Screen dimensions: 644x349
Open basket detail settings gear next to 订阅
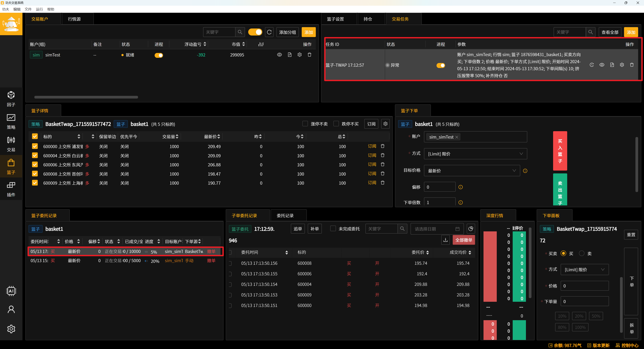coord(386,124)
